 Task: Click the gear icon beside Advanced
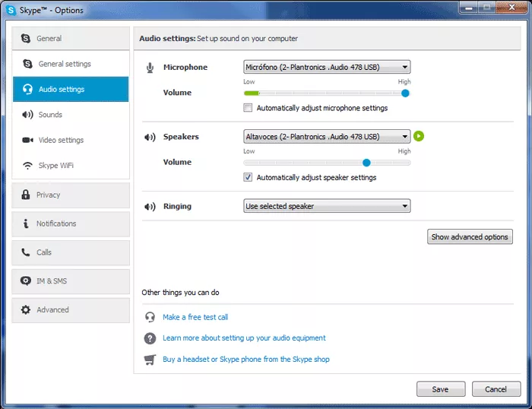point(26,309)
